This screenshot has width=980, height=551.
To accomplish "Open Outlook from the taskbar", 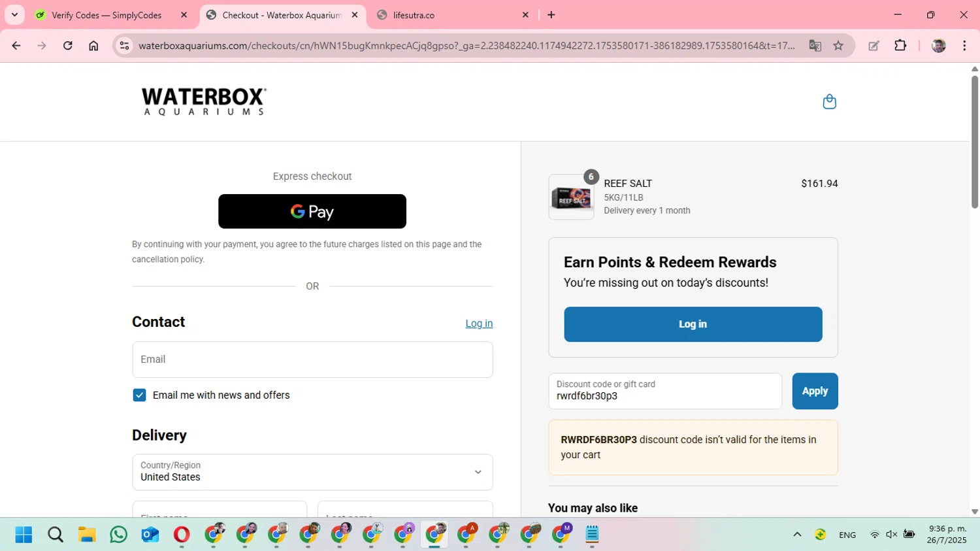I will [150, 535].
